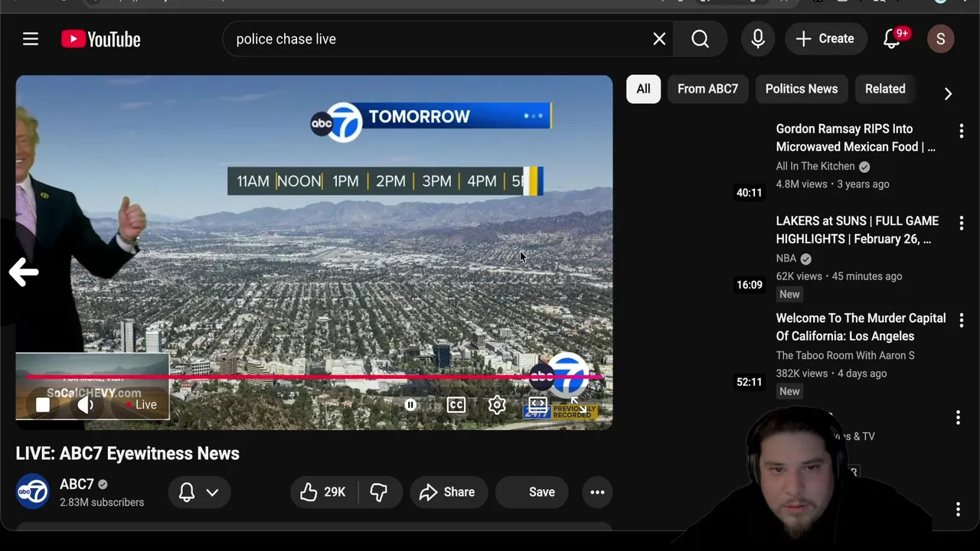
Task: Open the ABC7 channel name link
Action: click(x=77, y=484)
